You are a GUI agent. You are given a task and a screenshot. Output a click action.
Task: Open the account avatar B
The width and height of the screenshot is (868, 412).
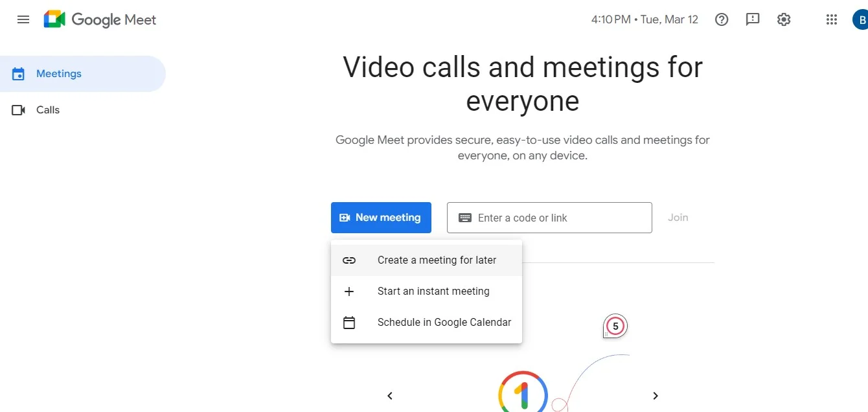click(x=861, y=19)
